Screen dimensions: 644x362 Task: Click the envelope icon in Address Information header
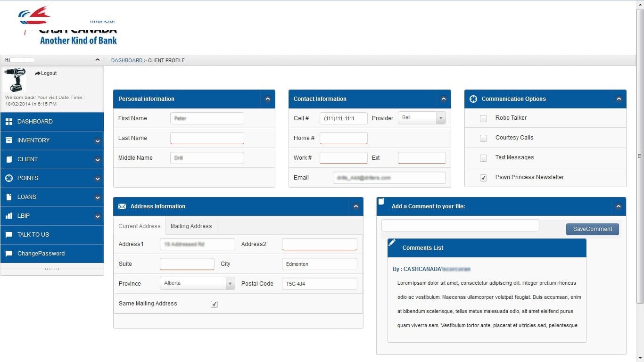pyautogui.click(x=122, y=206)
